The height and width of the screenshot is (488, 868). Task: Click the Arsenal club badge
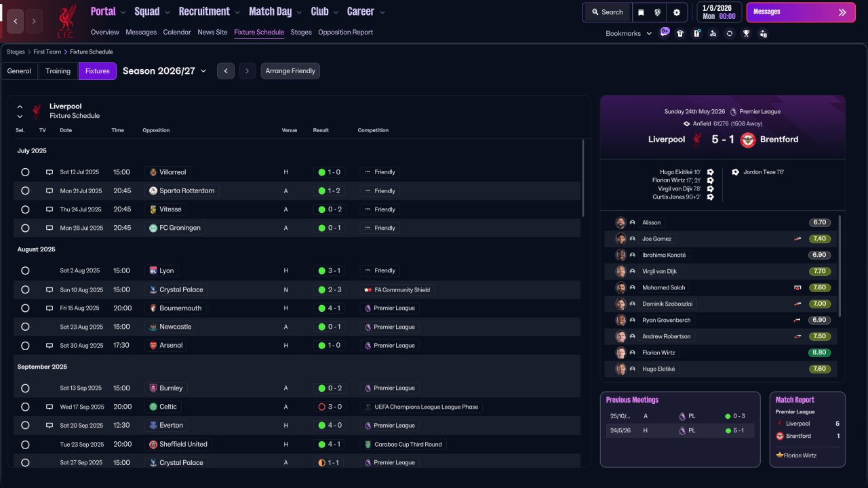153,346
